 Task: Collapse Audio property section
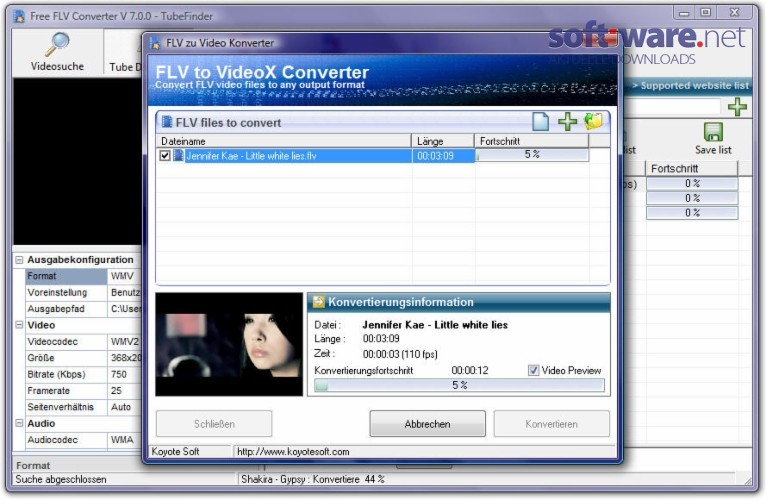point(19,423)
